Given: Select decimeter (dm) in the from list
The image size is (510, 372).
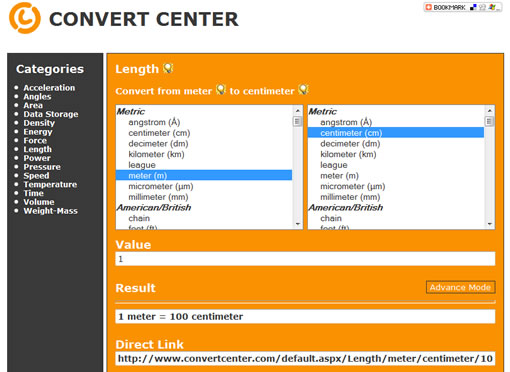Looking at the screenshot, I should (x=204, y=144).
